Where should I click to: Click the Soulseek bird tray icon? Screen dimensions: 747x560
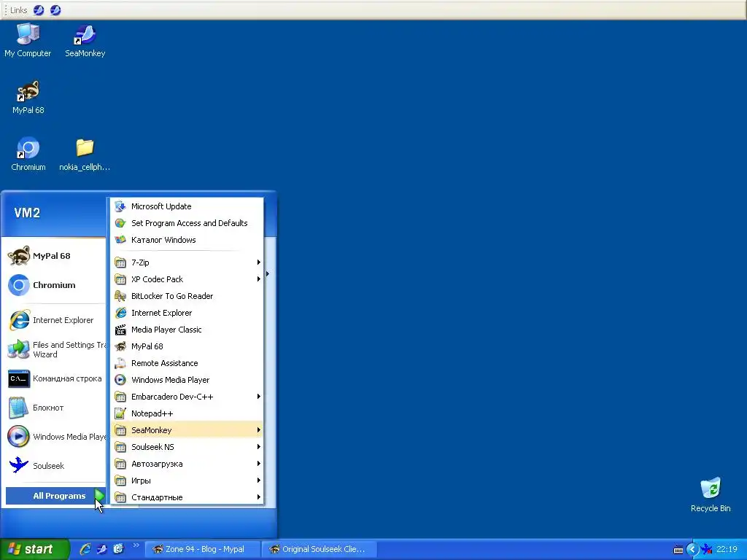(x=706, y=550)
